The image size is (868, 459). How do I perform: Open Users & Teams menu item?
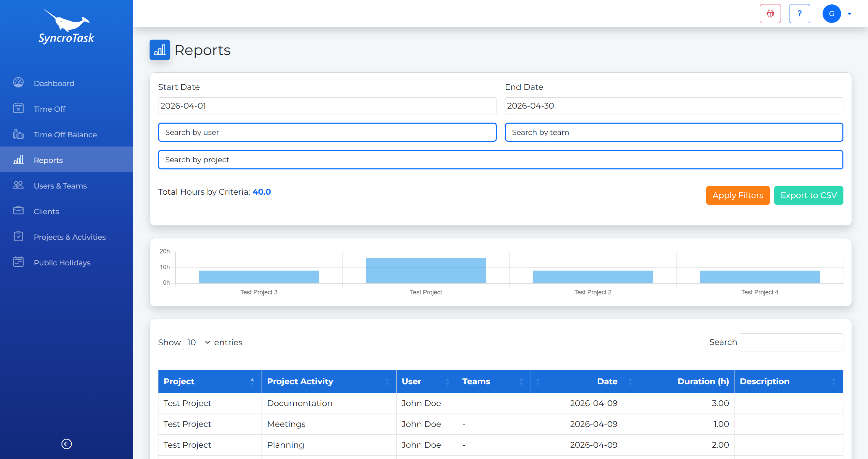tap(60, 186)
